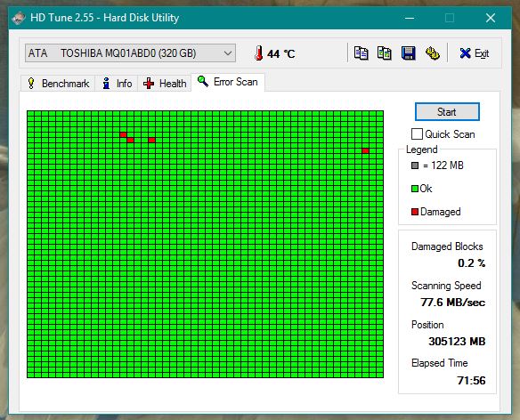Click the thermometer temperature icon

pos(259,53)
